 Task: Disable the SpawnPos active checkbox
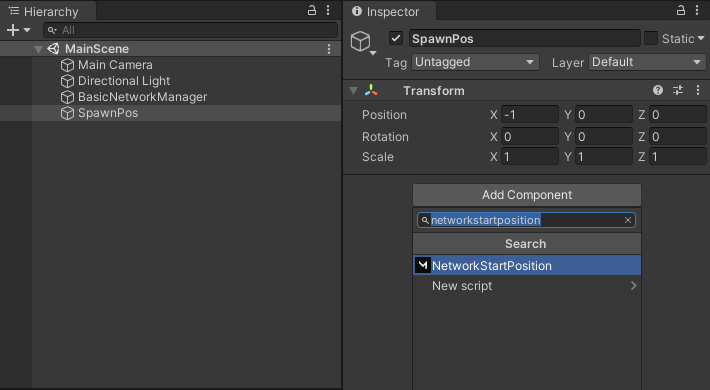pyautogui.click(x=396, y=39)
